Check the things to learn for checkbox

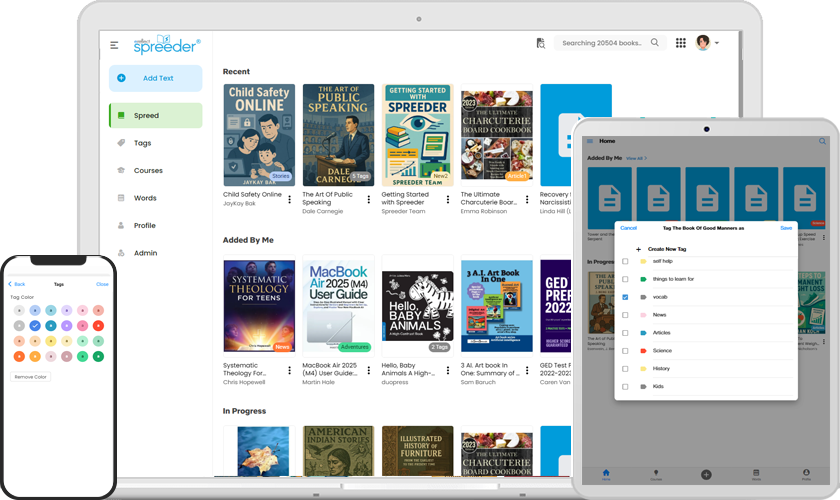click(x=625, y=279)
